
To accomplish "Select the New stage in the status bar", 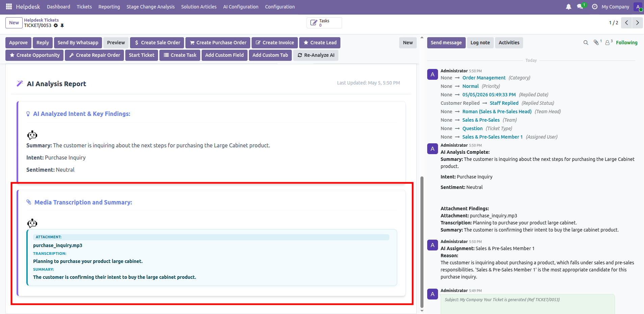I will point(408,43).
